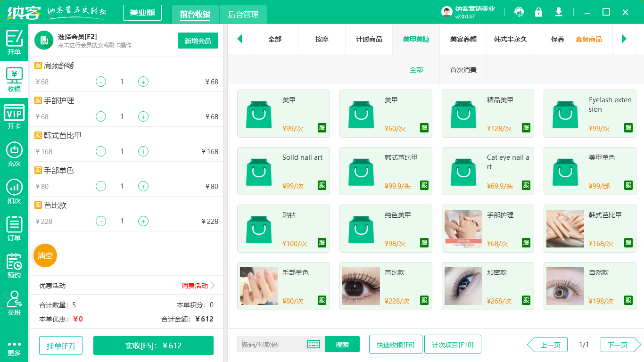This screenshot has width=644, height=362.
Task: Click the 新增会员 add member button
Action: [198, 41]
